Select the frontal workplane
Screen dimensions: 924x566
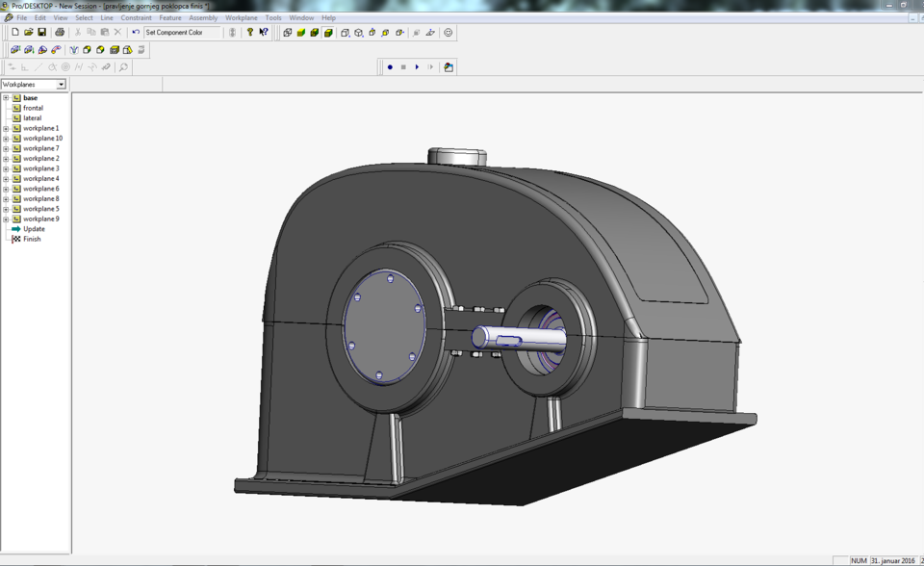[x=32, y=108]
